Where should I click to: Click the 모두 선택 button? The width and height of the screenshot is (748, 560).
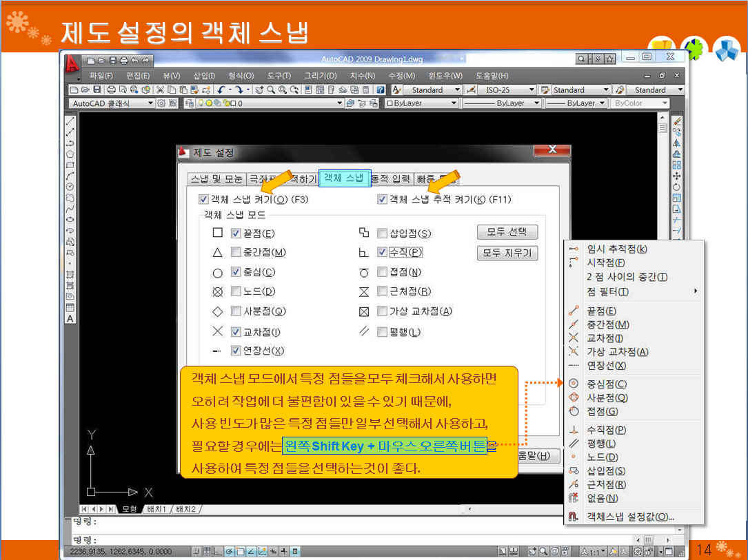point(507,231)
